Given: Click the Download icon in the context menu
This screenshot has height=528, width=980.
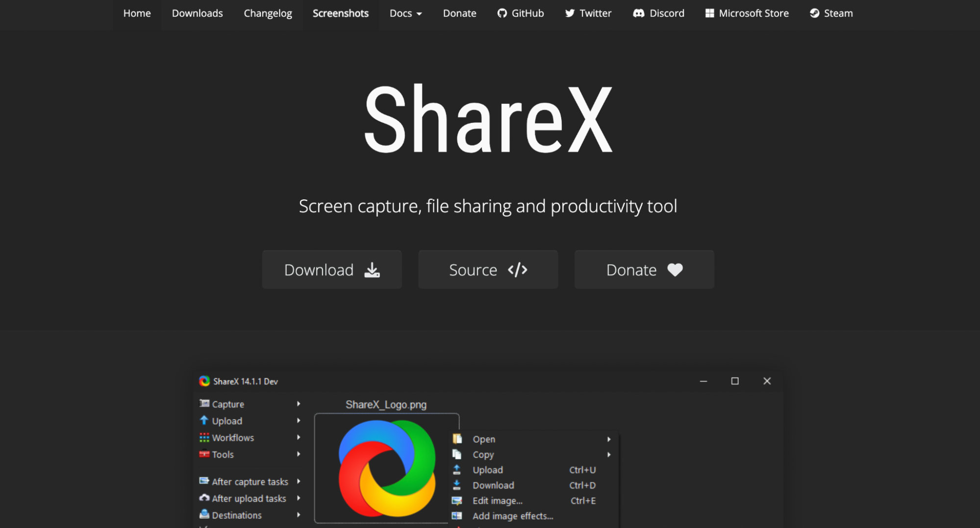Looking at the screenshot, I should pos(457,485).
